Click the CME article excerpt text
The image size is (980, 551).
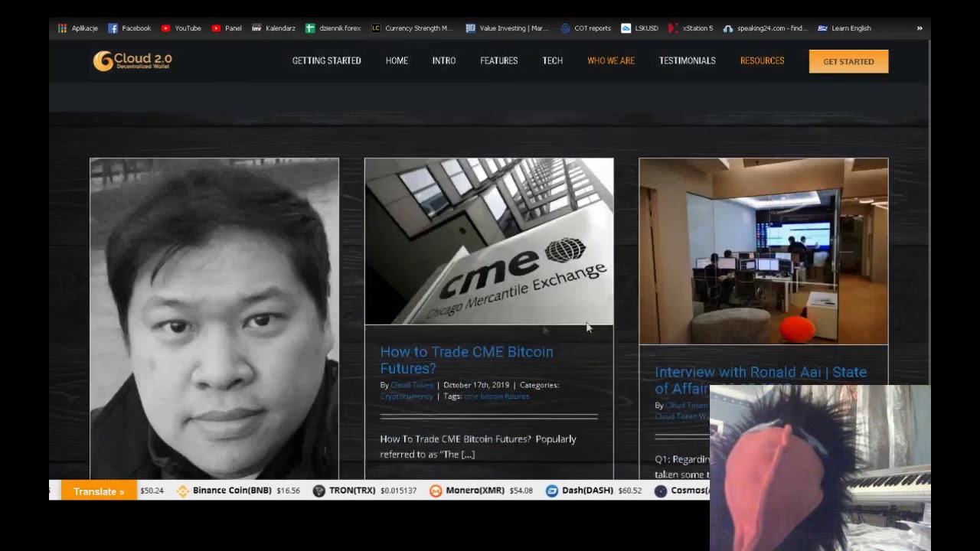478,446
